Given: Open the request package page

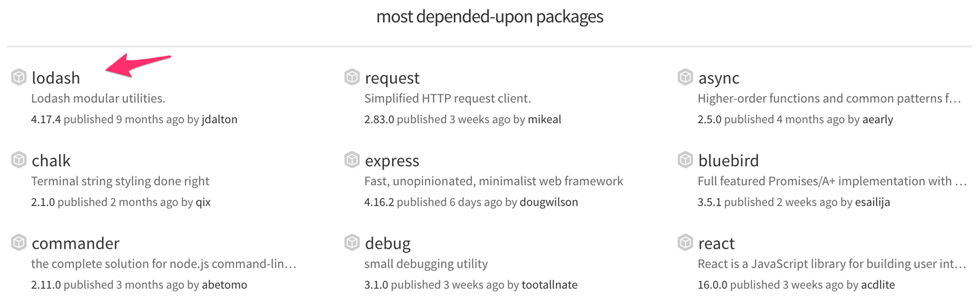Looking at the screenshot, I should (x=392, y=78).
